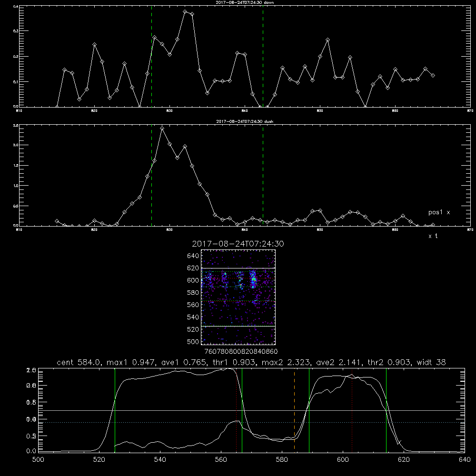This screenshot has width=476, height=476.
Task: Click upper white horizontal line in heatmap
Action: tap(238, 268)
